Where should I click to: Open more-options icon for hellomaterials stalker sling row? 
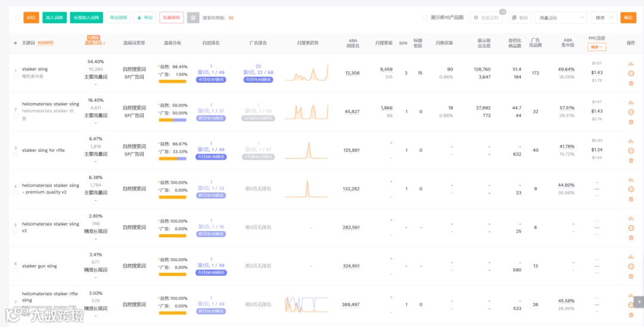[631, 112]
